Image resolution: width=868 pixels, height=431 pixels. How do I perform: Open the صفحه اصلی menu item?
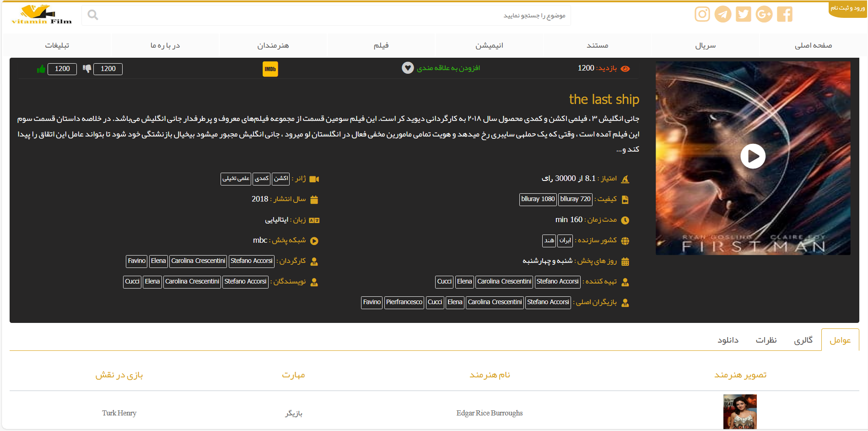(x=813, y=45)
